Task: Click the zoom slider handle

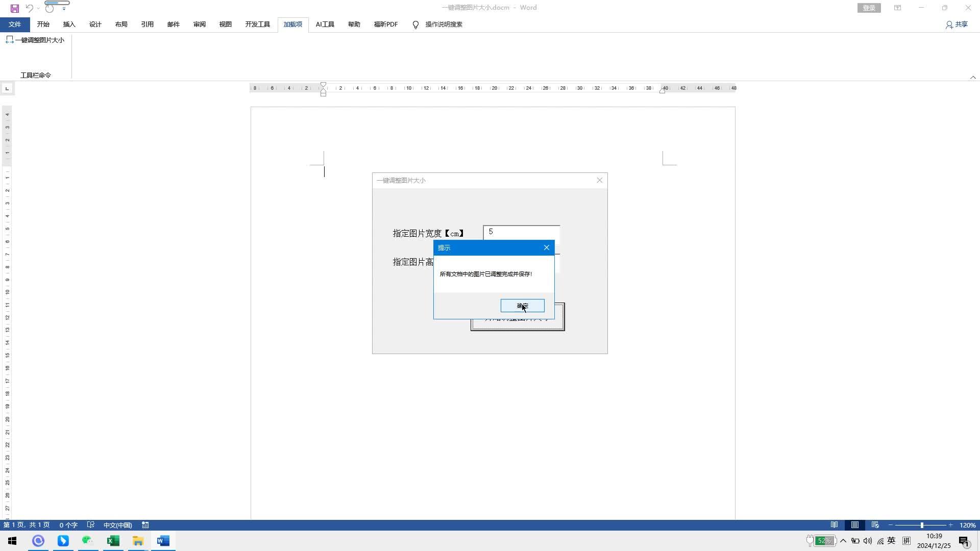Action: click(922, 525)
